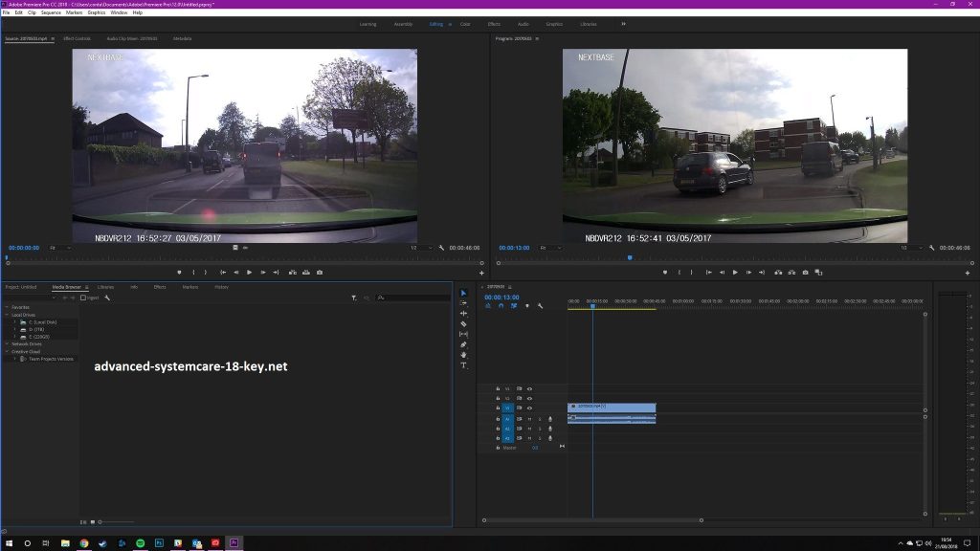Pick the Hand tool
The height and width of the screenshot is (551, 980).
[x=464, y=355]
